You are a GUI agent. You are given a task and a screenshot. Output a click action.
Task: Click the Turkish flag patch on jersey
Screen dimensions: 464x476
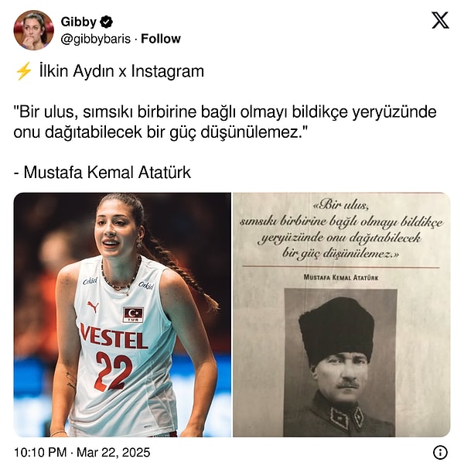[134, 314]
